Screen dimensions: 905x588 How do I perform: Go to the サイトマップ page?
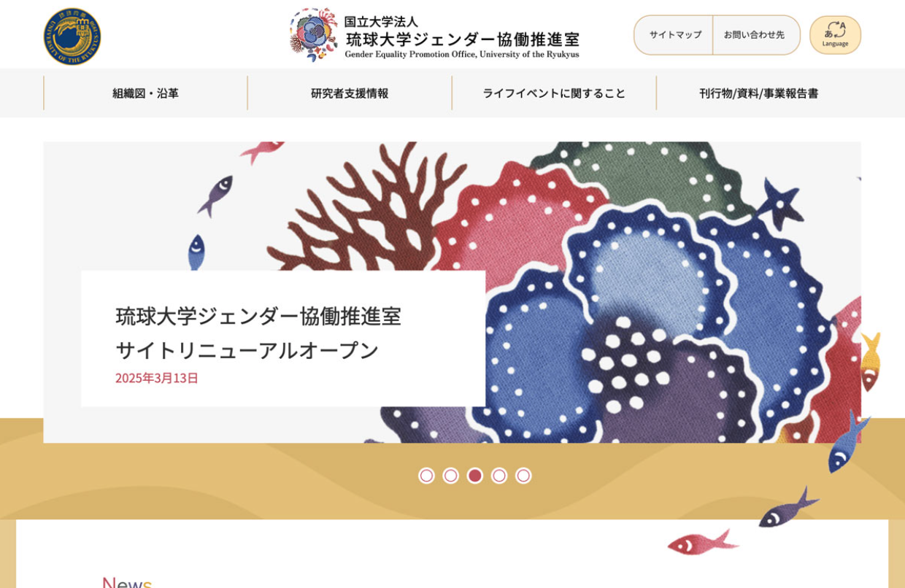[x=674, y=35]
